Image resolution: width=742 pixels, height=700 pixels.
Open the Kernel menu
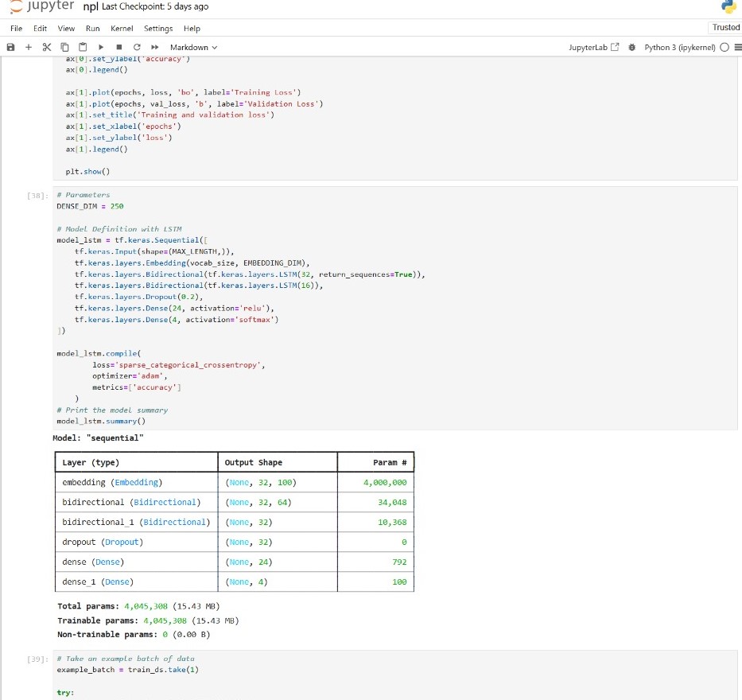pos(122,29)
